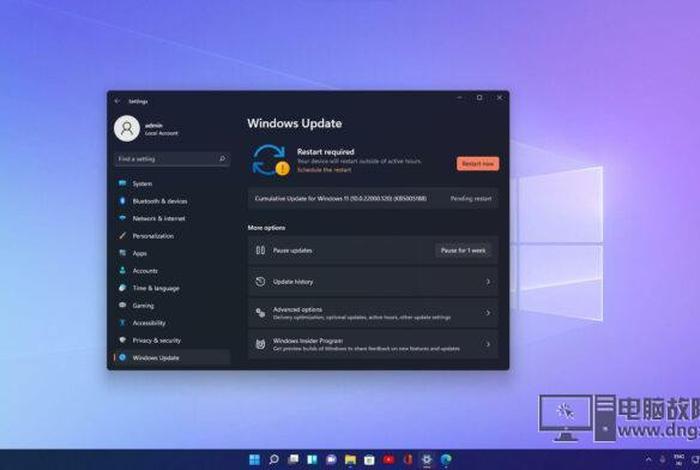Viewport: 700px width, 470px height.
Task: Show hidden icons in the system tray
Action: [648, 459]
